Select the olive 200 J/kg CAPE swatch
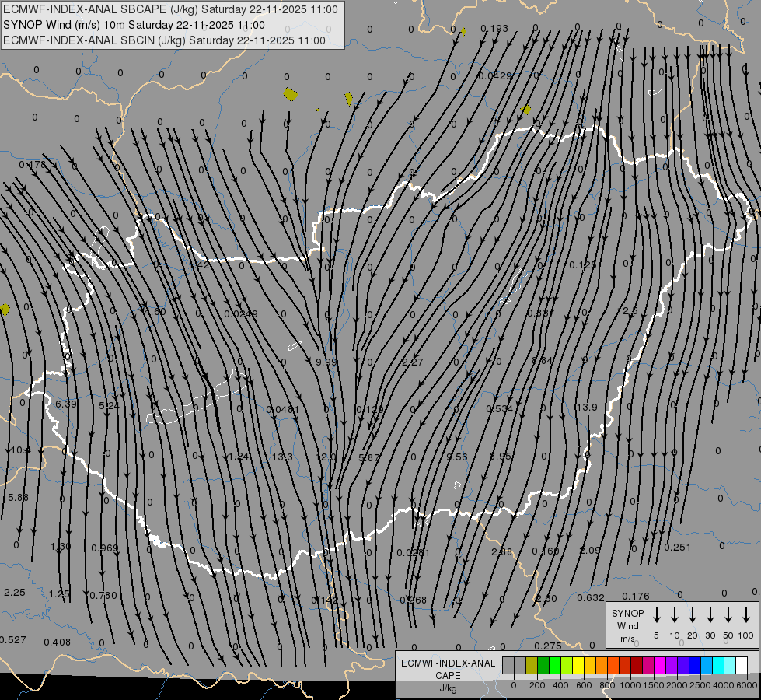 click(532, 665)
